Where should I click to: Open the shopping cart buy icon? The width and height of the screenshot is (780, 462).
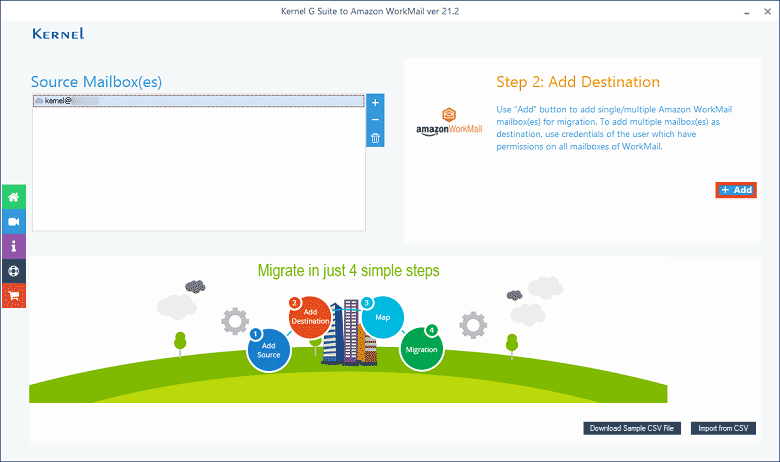14,296
